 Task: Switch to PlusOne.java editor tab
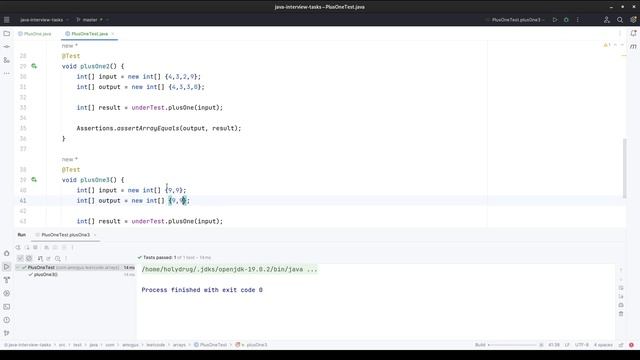[35, 34]
